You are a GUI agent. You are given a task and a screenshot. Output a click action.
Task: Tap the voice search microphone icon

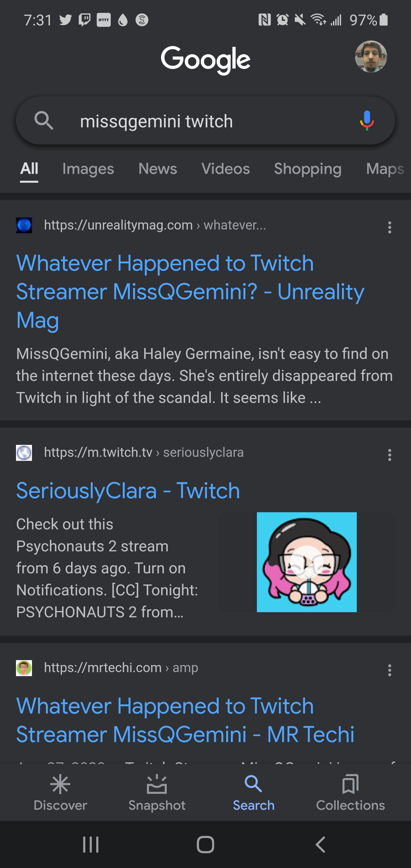point(366,120)
